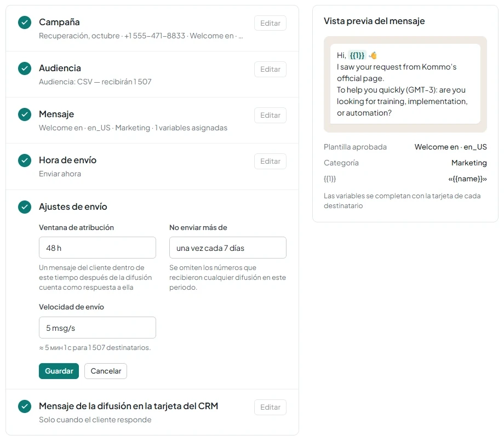504x436 pixels.
Task: Click the Plantilla aprobada value 'Welcome en · en_US'
Action: [451, 147]
